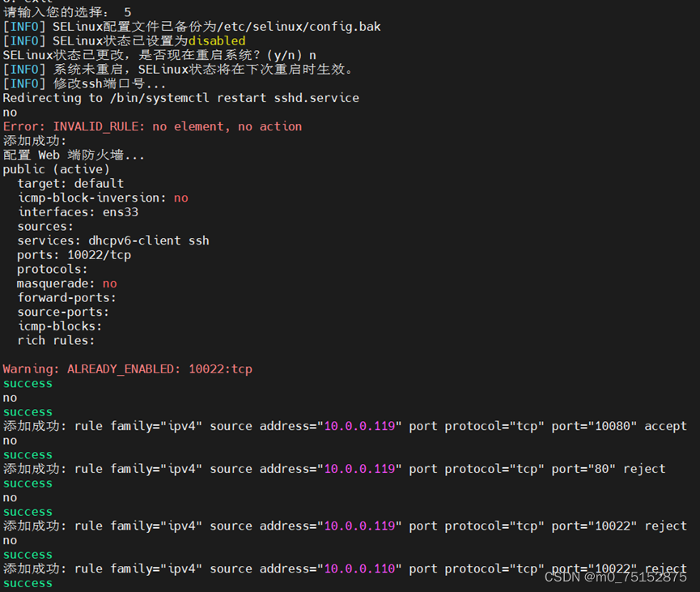The image size is (700, 592).
Task: Click the 'forward-ports:' line
Action: [x=66, y=298]
